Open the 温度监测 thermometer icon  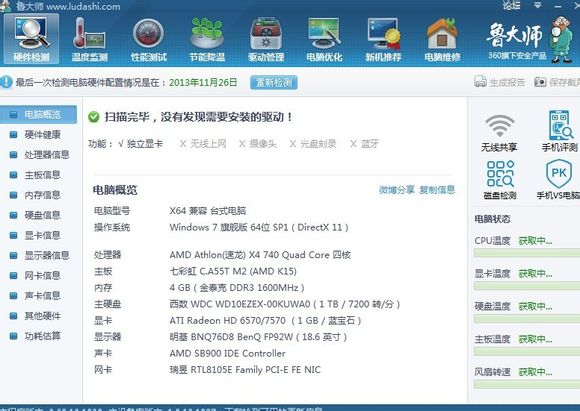[x=89, y=40]
